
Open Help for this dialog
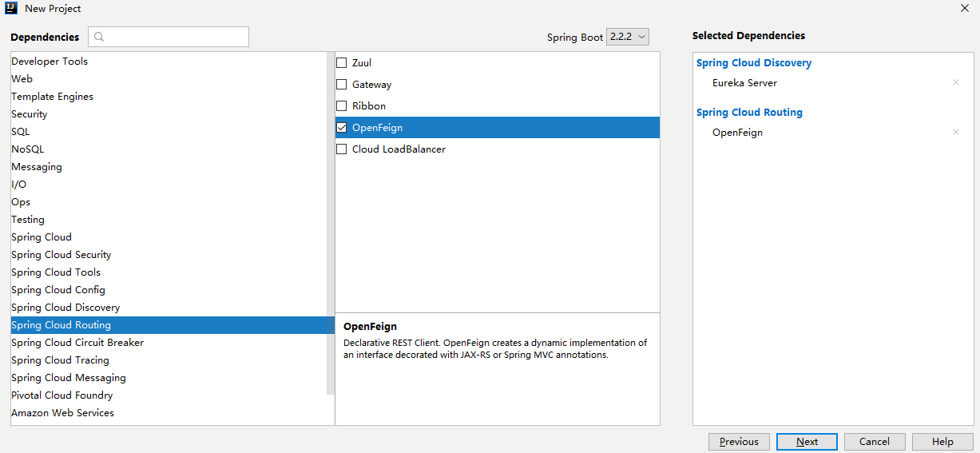coord(942,442)
